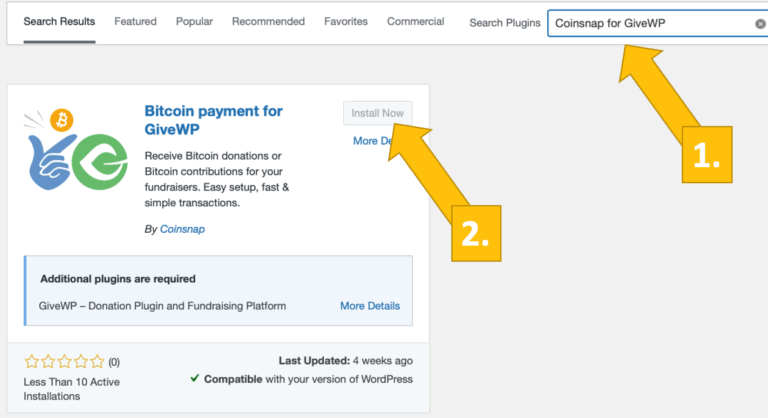Click the green compatibility checkmark icon
Viewport: 768px width, 418px height.
194,380
